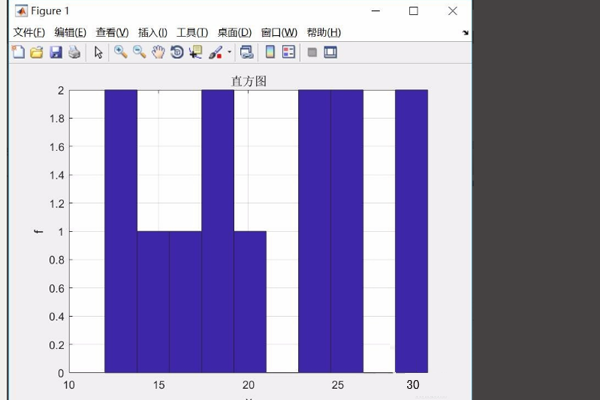Select the Edit Plot arrow tool

(98, 52)
